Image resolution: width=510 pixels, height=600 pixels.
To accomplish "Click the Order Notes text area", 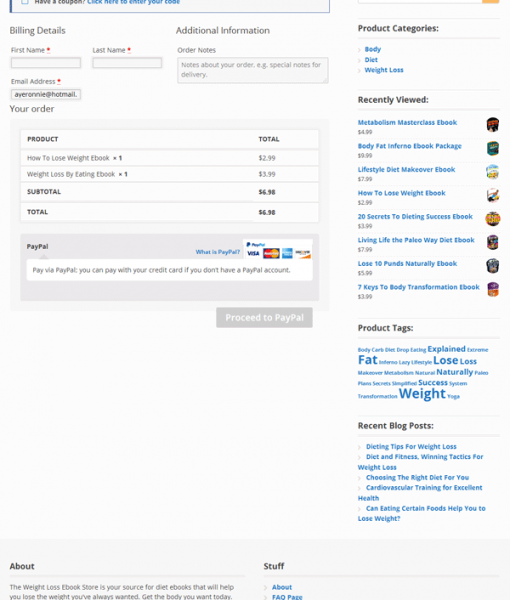I will coord(253,70).
